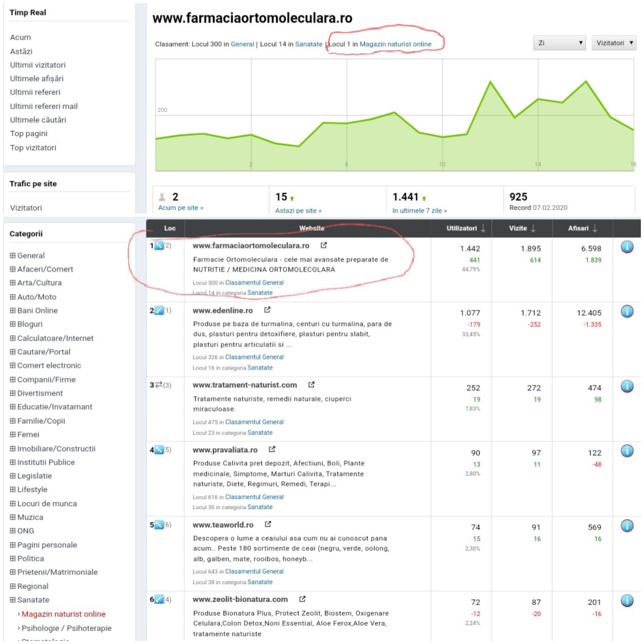Expand the General category
This screenshot has height=644, width=644.
point(13,255)
